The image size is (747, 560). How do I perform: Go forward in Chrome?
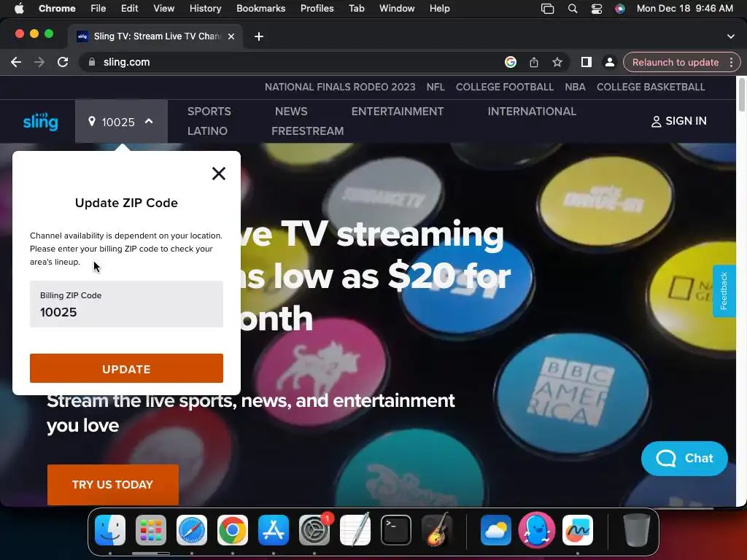[39, 63]
